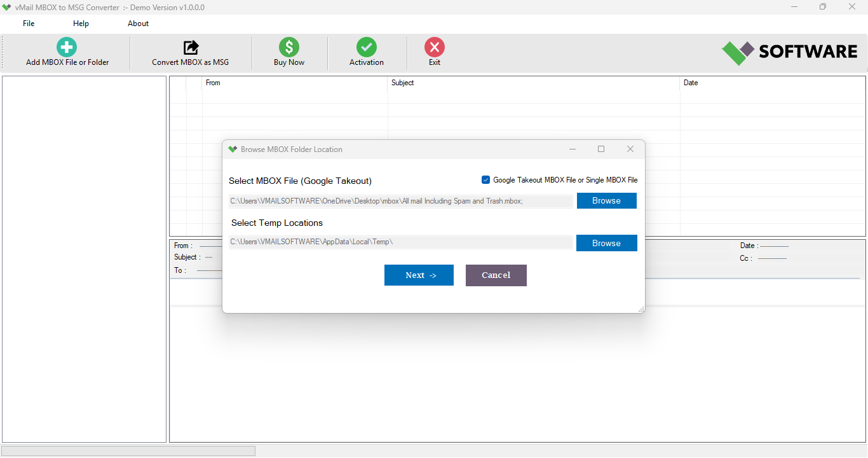868x458 pixels.
Task: Click the MBOX file path field
Action: [400, 201]
